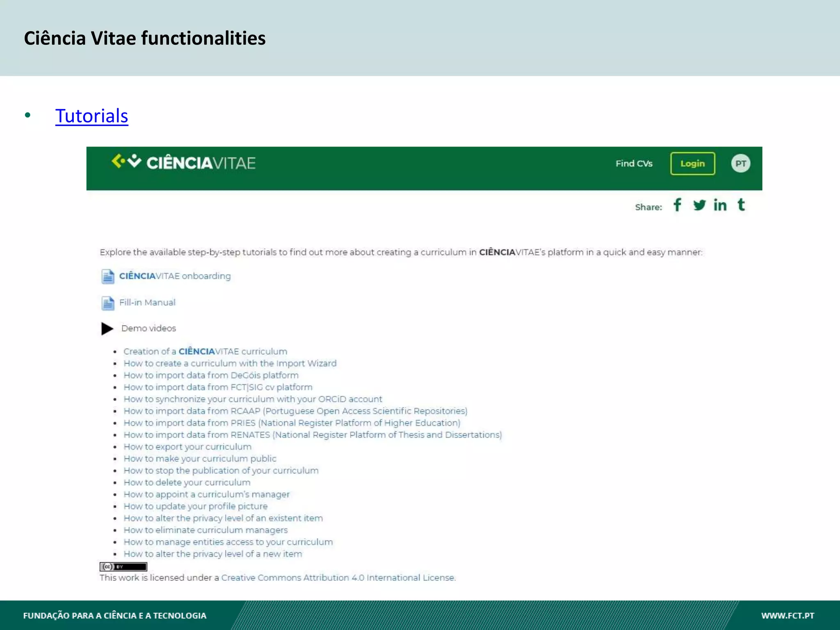Open the Tutorials hyperlink
Image resolution: width=840 pixels, height=630 pixels.
tap(91, 116)
